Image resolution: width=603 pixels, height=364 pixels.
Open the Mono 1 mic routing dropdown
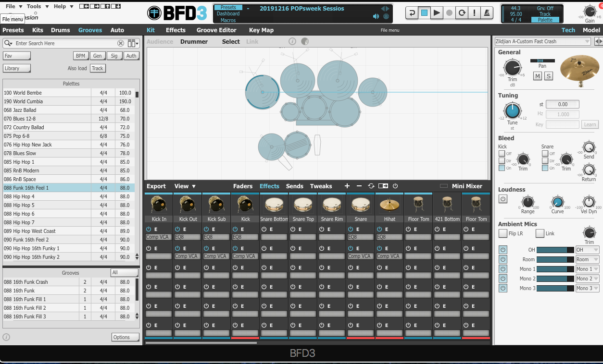587,269
